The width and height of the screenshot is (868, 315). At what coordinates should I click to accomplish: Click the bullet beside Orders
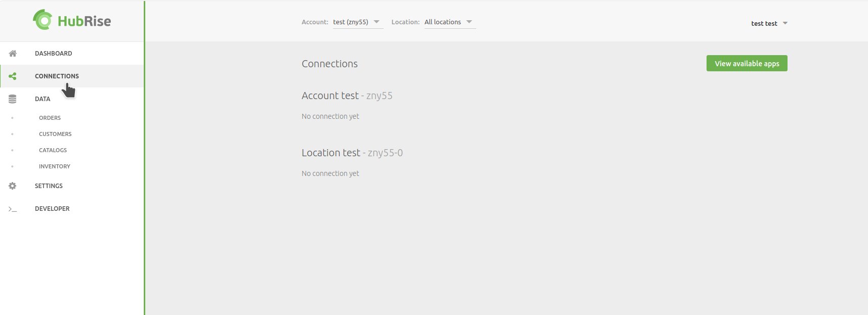coord(12,118)
